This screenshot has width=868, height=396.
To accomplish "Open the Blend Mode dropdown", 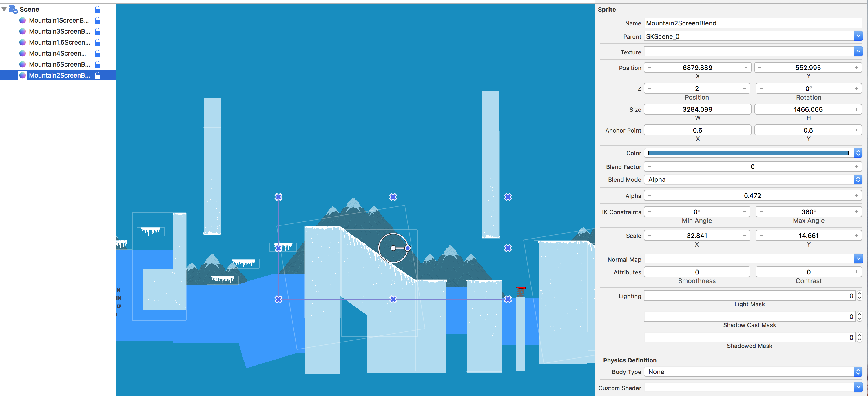I will [x=858, y=179].
